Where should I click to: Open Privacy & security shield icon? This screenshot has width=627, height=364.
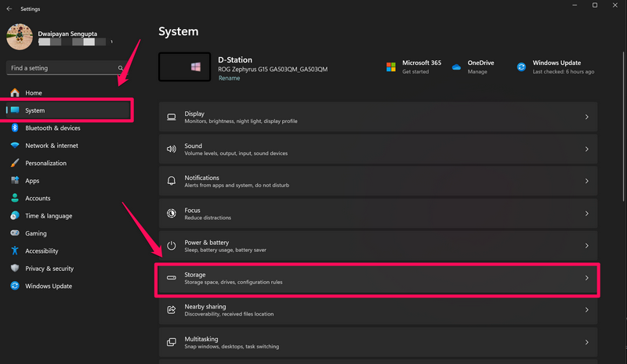click(15, 268)
